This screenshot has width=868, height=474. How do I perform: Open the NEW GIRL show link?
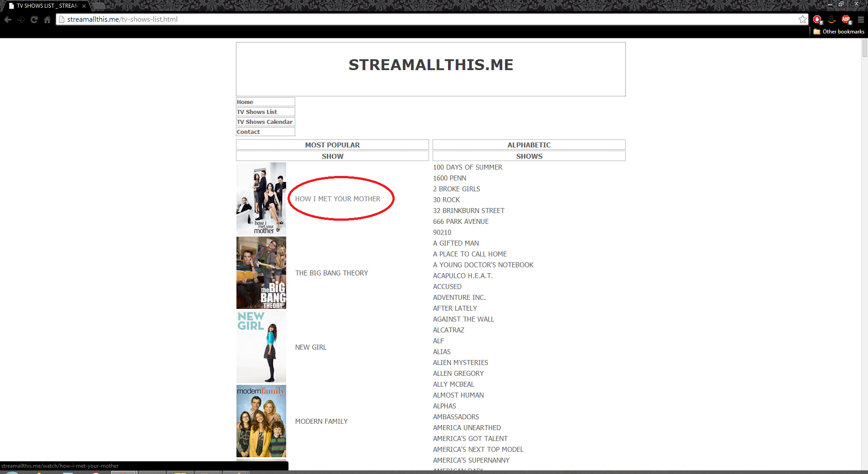(x=311, y=347)
